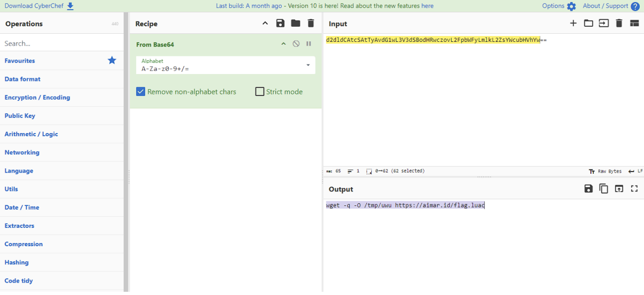Grab the input/output pane divider handle
644x295 pixels.
tap(484, 177)
